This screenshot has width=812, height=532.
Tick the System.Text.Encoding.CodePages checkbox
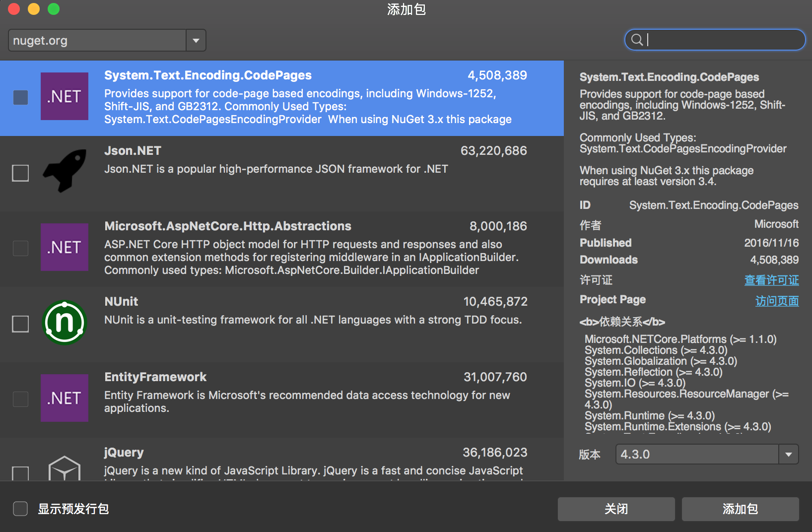[20, 97]
